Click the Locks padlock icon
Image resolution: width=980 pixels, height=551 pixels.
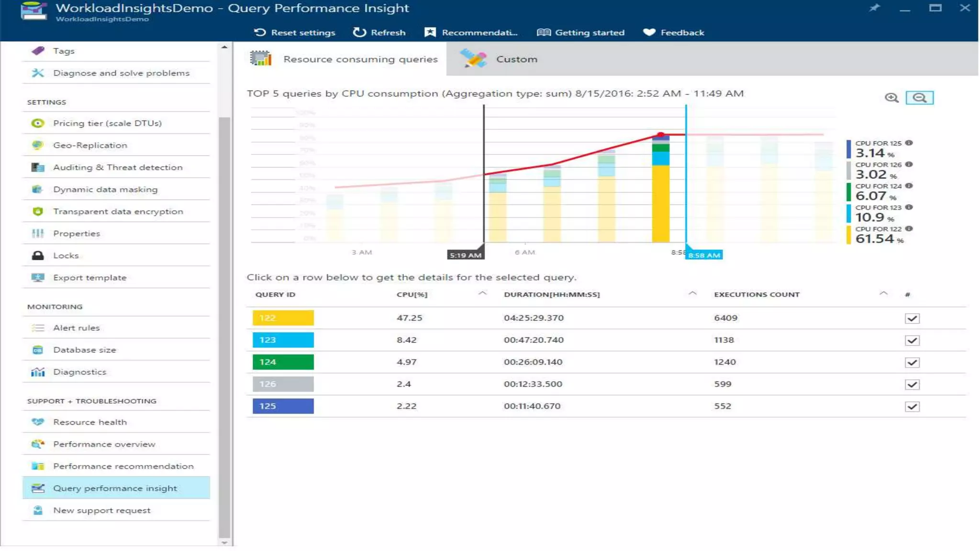38,255
